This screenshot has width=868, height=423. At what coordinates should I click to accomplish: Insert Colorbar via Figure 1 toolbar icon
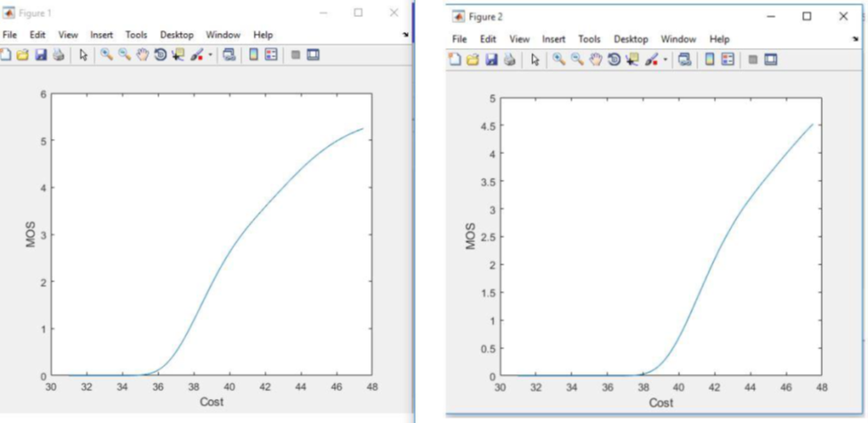point(254,55)
